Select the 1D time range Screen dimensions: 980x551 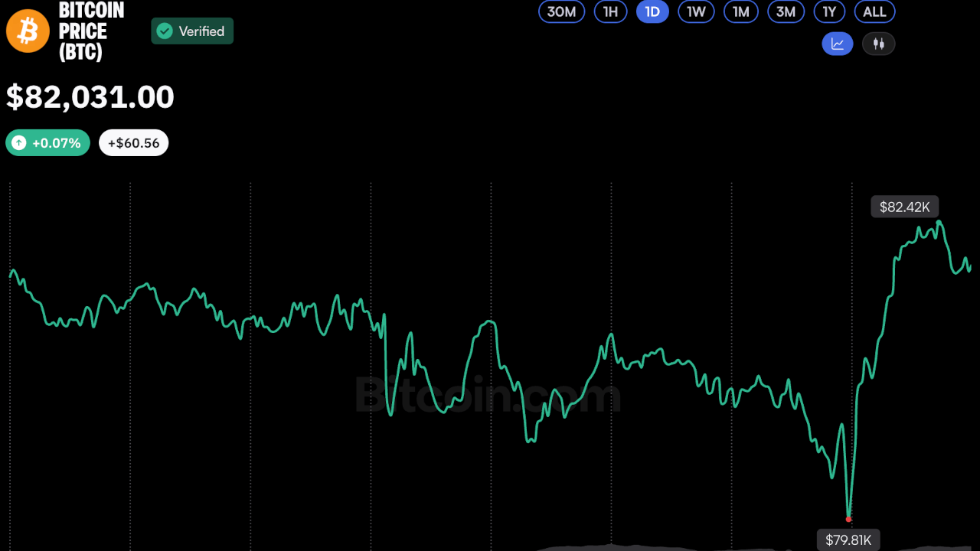pyautogui.click(x=652, y=11)
